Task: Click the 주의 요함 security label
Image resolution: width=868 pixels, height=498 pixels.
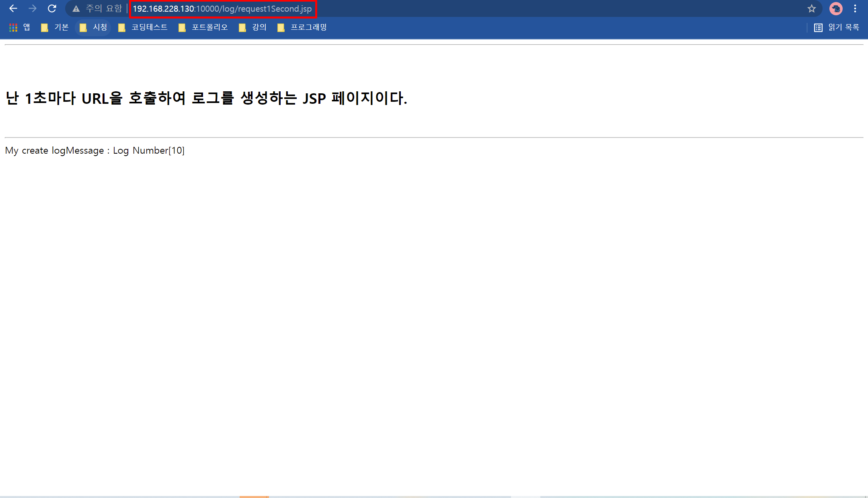Action: (104, 9)
